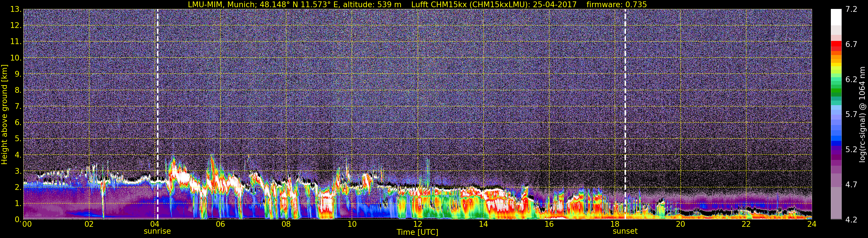Click the height axis tick label '1.'

point(18,204)
